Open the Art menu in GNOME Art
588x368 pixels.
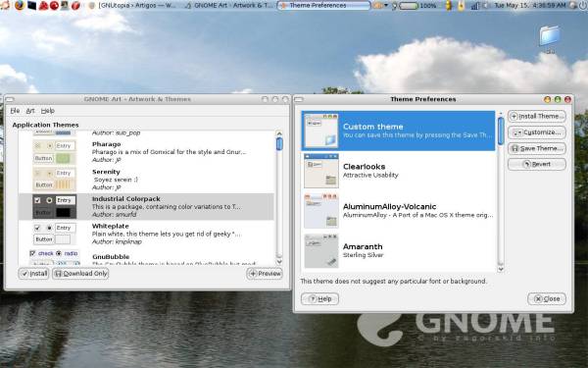tap(30, 111)
